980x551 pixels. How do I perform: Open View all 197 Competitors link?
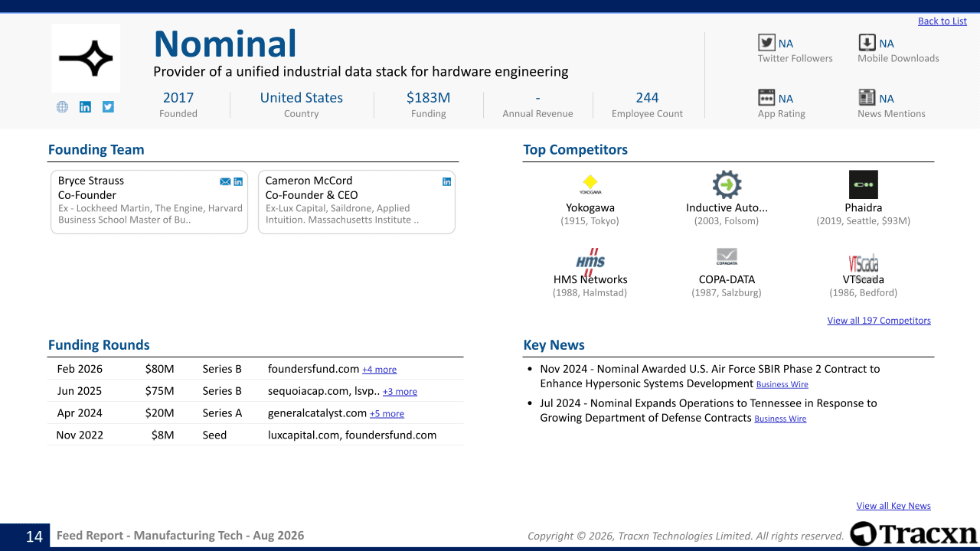pyautogui.click(x=879, y=321)
